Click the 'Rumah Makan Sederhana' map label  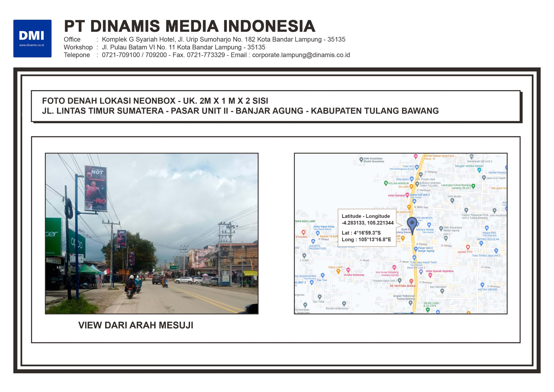point(439,156)
